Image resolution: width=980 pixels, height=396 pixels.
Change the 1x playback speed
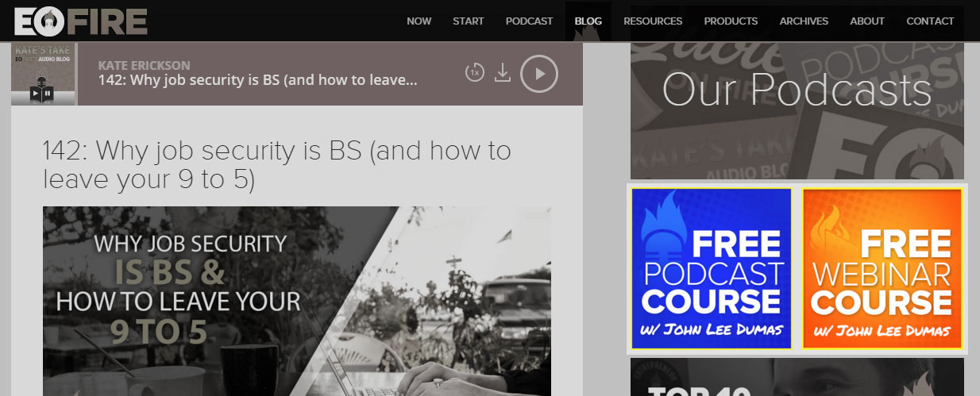pos(474,73)
